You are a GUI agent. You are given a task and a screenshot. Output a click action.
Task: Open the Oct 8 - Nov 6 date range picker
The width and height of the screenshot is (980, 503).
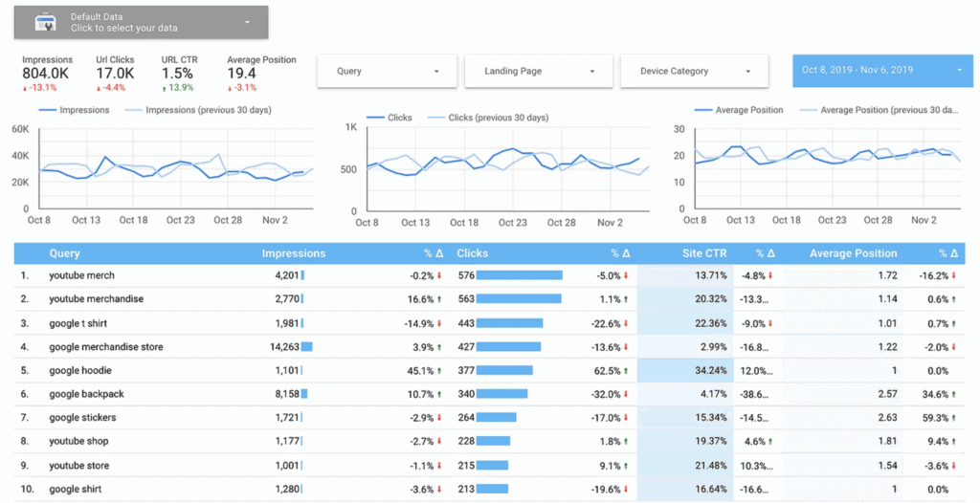(x=882, y=70)
